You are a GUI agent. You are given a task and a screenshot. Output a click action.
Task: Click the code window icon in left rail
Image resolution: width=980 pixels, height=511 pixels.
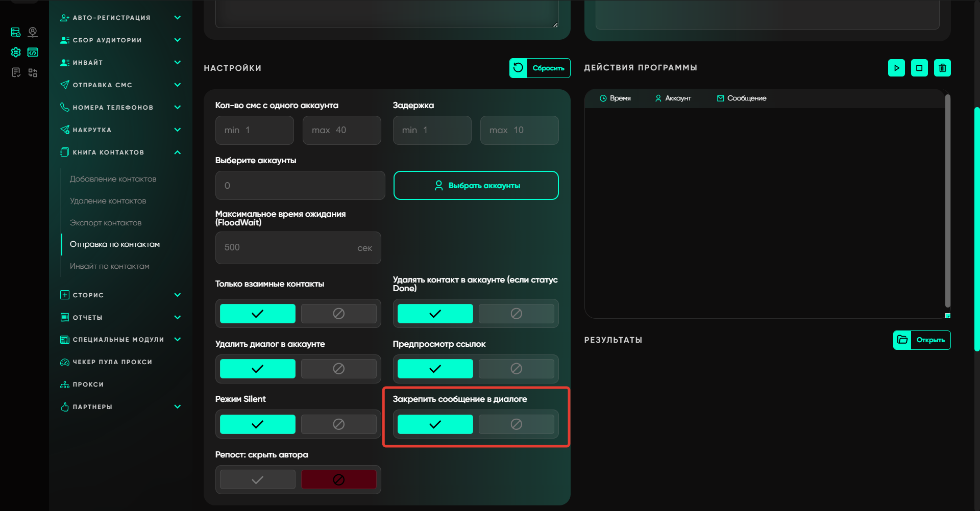[x=33, y=52]
